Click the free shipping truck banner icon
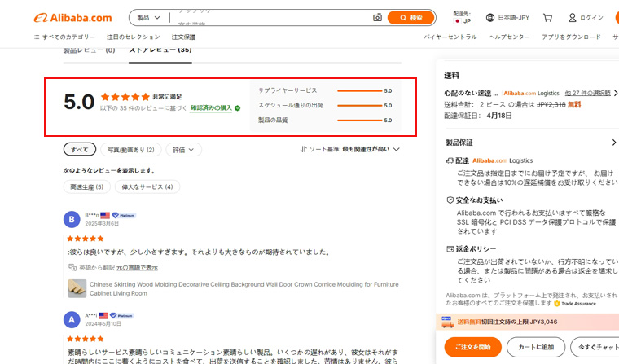 (x=447, y=322)
